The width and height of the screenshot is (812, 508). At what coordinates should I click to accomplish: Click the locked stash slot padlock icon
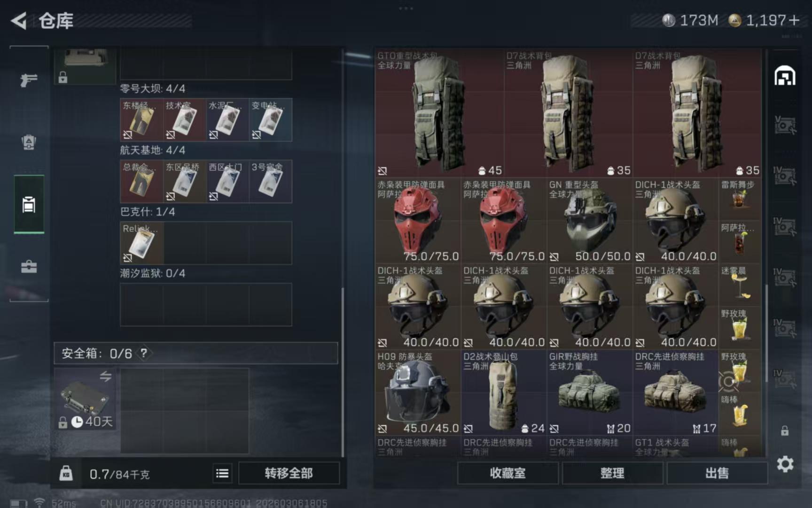click(785, 430)
